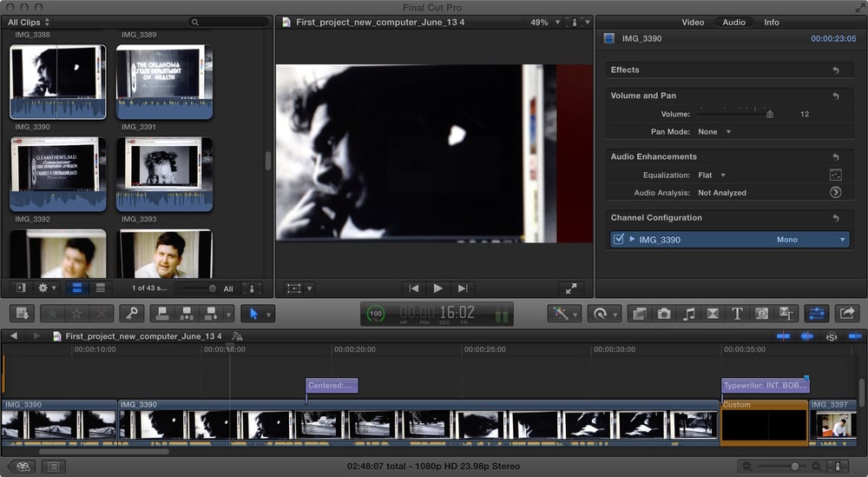Open the Equalization Flat dropdown
Image resolution: width=868 pixels, height=477 pixels.
point(712,176)
